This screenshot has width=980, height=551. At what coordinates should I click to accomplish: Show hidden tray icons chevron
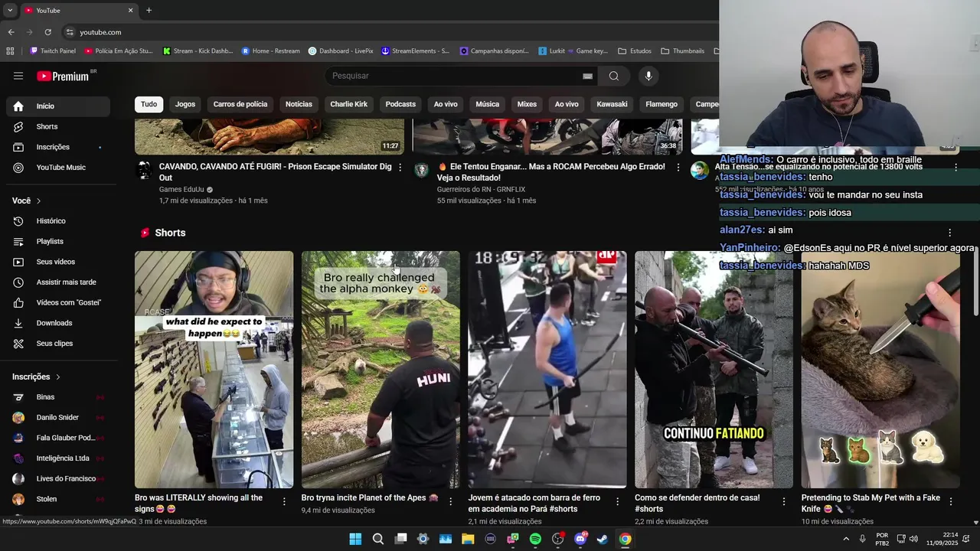click(846, 539)
